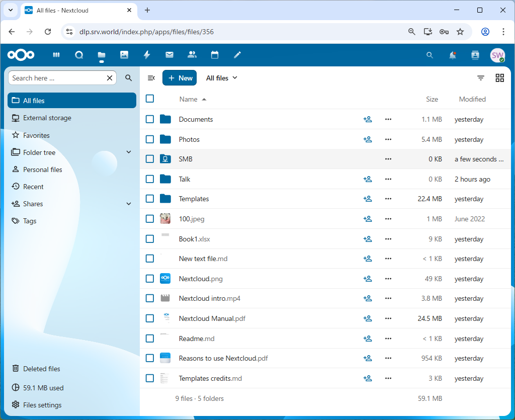
Task: Click the sidebar search magnifier button
Action: (129, 78)
